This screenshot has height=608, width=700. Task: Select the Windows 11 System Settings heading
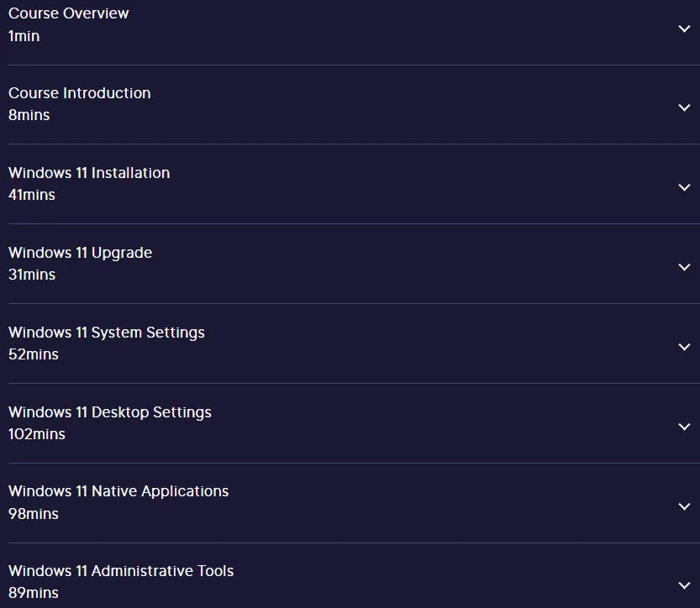coord(106,333)
